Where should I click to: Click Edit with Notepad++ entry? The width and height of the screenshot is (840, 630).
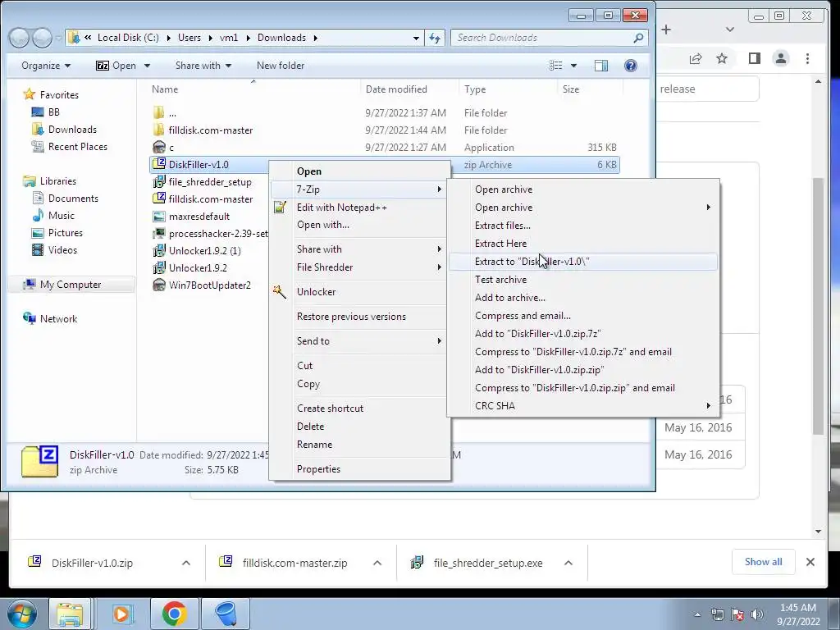pos(359,208)
